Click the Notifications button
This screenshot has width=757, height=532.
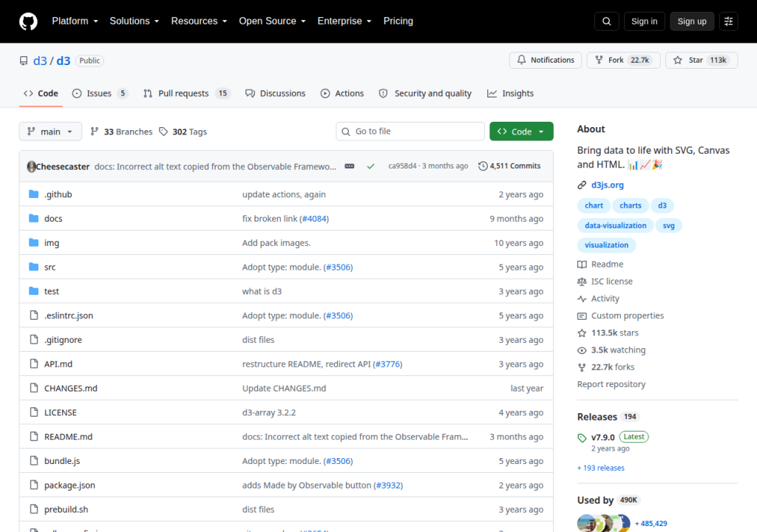pyautogui.click(x=546, y=60)
